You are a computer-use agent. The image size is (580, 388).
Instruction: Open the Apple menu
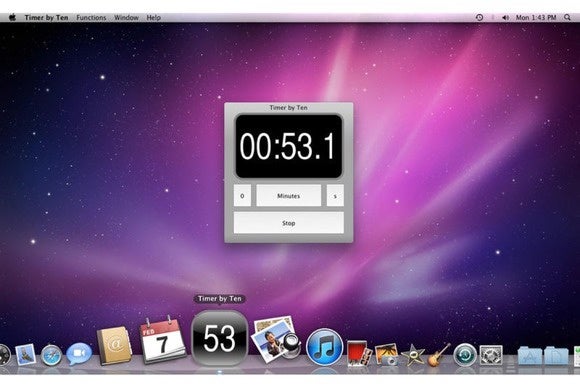[x=12, y=17]
